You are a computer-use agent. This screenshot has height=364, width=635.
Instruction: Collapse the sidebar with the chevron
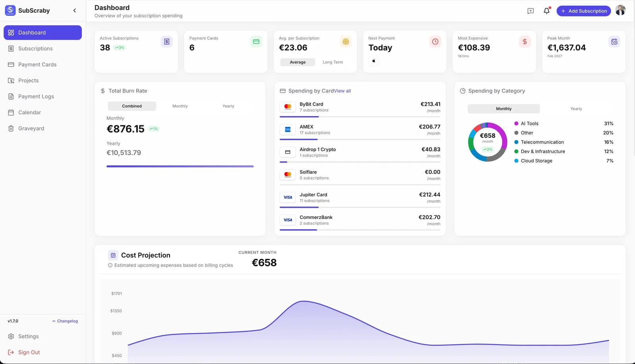click(75, 11)
